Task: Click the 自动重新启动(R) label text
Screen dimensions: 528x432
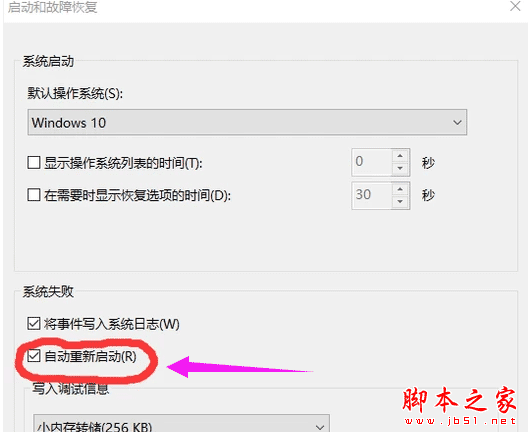Action: pyautogui.click(x=91, y=356)
